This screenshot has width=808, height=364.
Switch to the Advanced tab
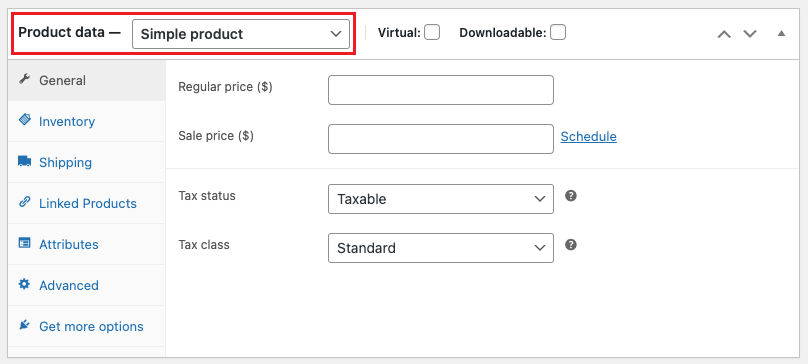(x=87, y=285)
